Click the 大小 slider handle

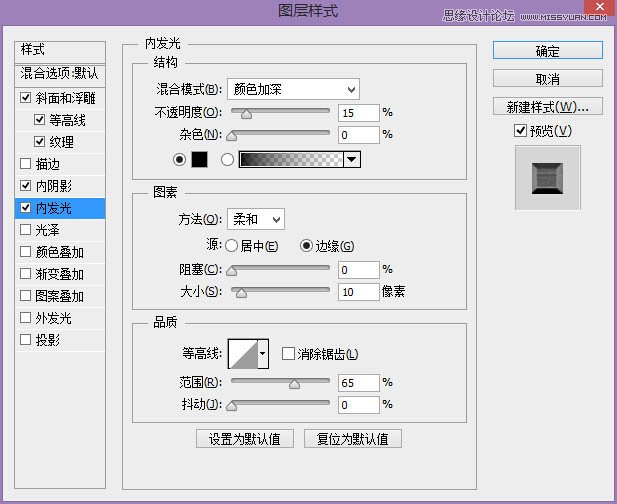pyautogui.click(x=242, y=293)
